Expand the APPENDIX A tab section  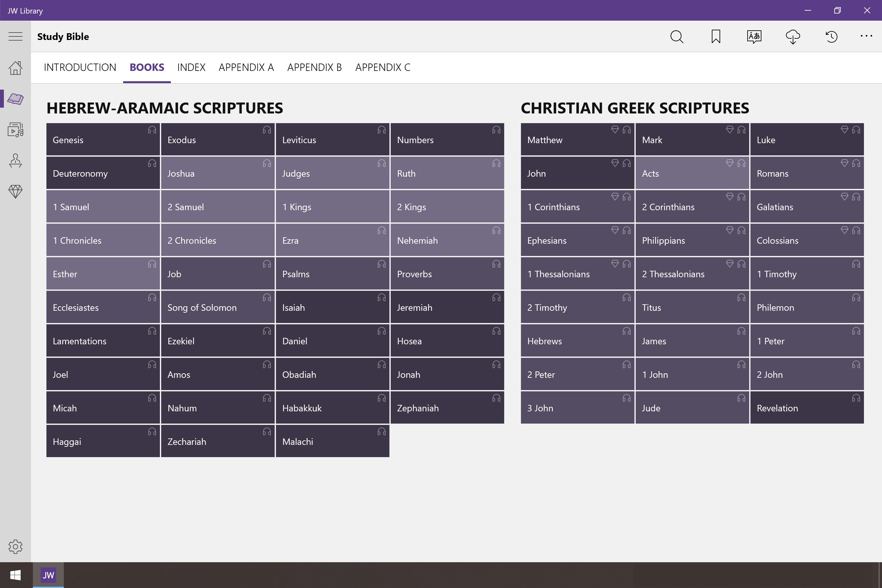[247, 67]
